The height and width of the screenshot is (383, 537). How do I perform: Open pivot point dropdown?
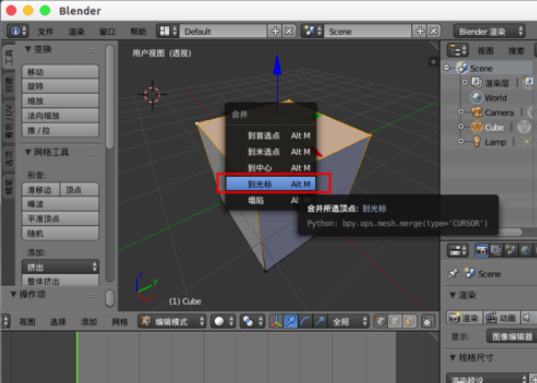[x=252, y=321]
